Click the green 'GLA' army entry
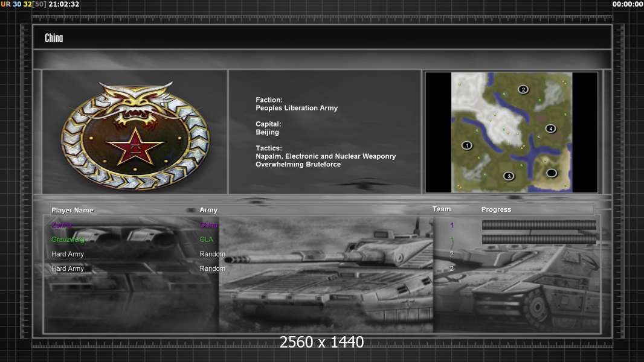The width and height of the screenshot is (644, 362). coord(206,240)
